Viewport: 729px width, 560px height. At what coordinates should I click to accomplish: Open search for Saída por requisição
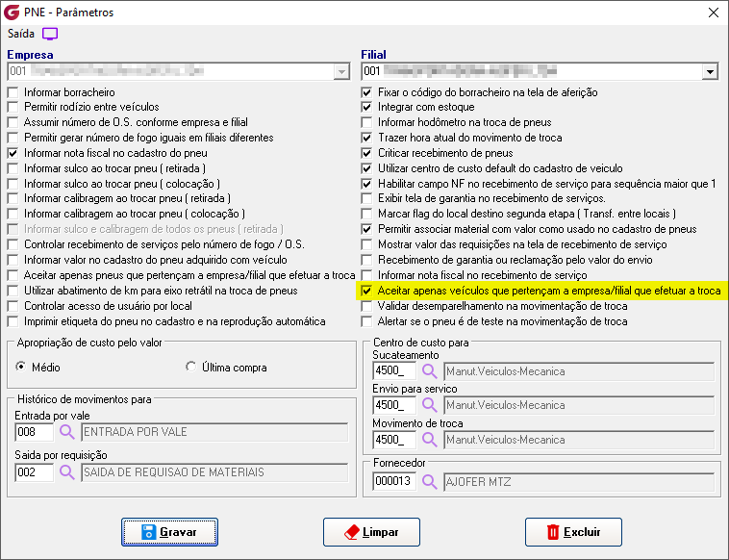[x=67, y=472]
